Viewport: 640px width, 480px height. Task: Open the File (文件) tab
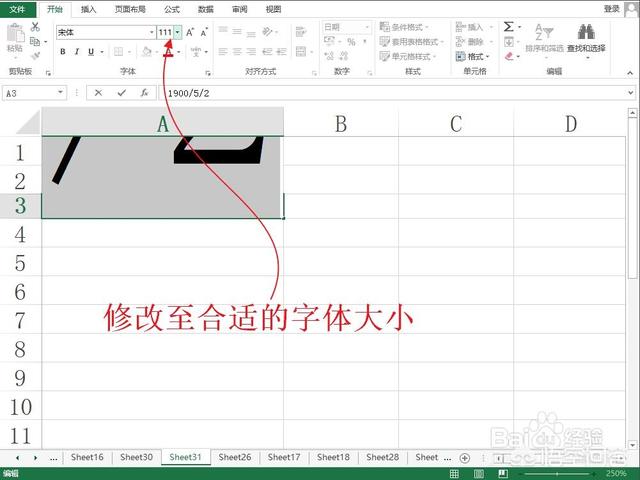tap(17, 9)
